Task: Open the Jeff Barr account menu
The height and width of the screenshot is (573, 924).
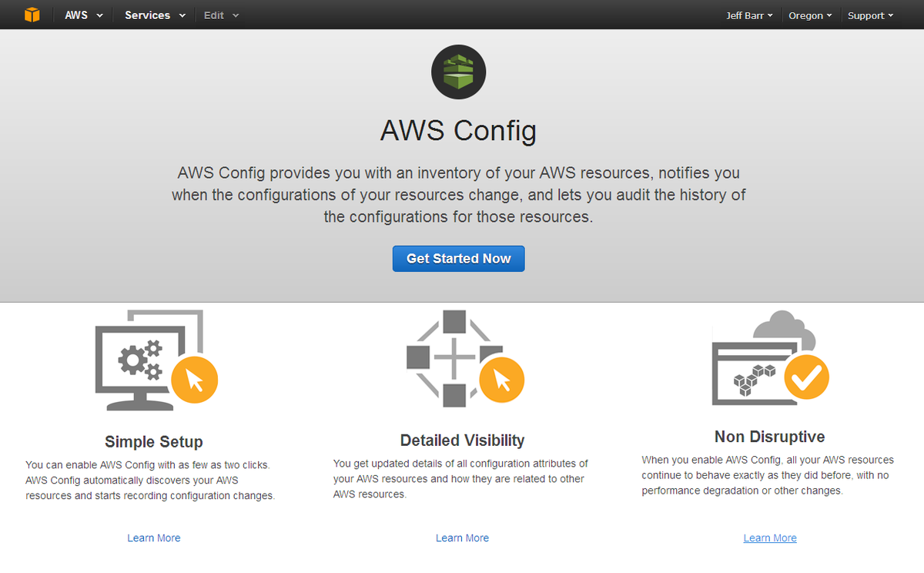Action: (749, 15)
